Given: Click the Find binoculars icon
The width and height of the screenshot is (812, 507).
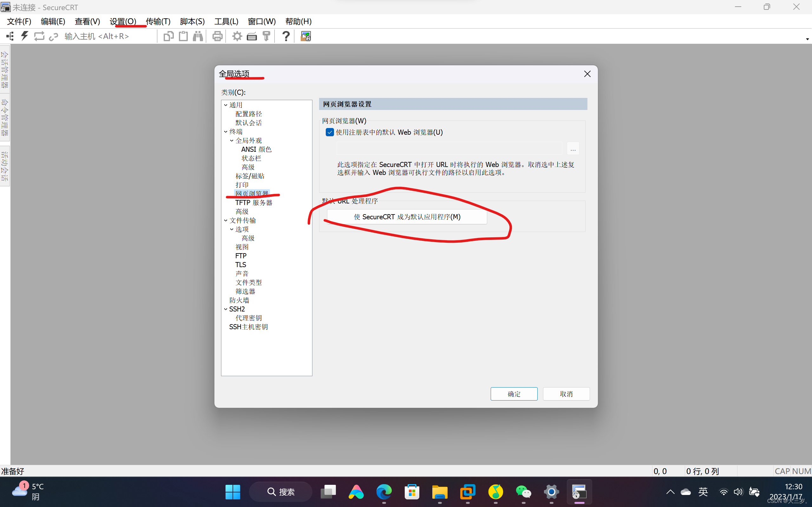Looking at the screenshot, I should (x=198, y=36).
